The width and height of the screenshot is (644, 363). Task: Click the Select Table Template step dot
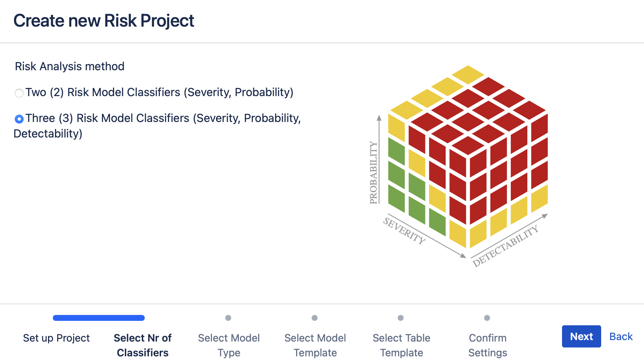(x=401, y=318)
